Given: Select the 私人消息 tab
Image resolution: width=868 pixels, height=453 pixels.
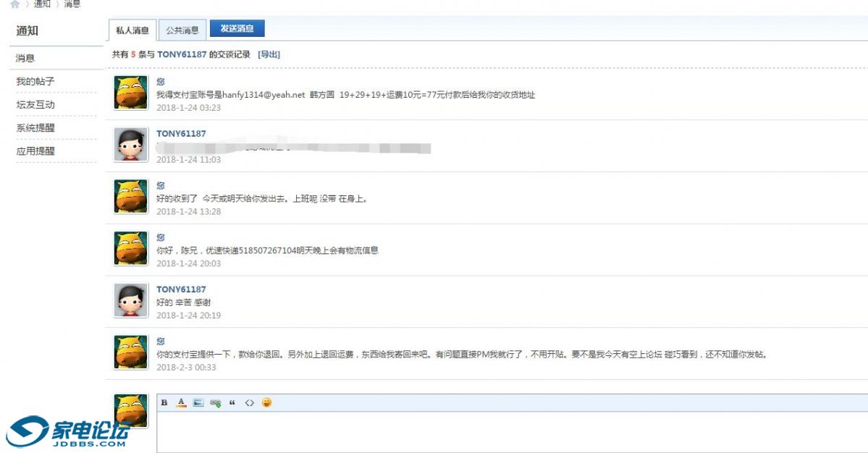Looking at the screenshot, I should click(132, 30).
